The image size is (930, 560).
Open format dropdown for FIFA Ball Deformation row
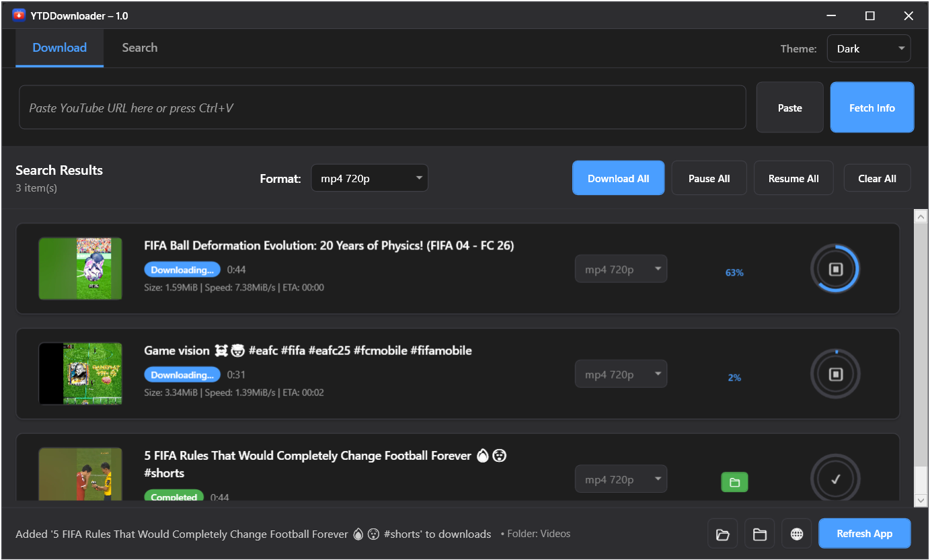621,270
